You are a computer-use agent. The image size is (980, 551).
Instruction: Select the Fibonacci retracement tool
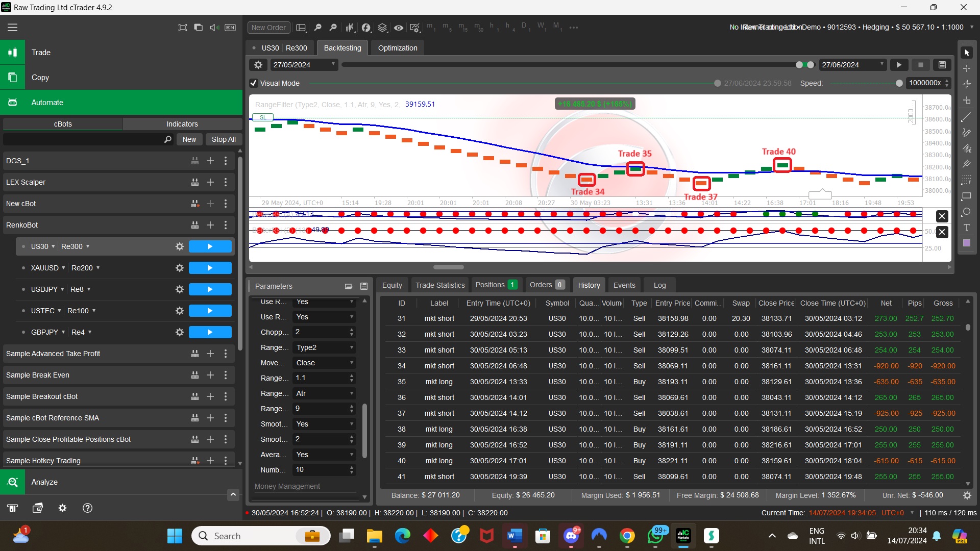[967, 180]
